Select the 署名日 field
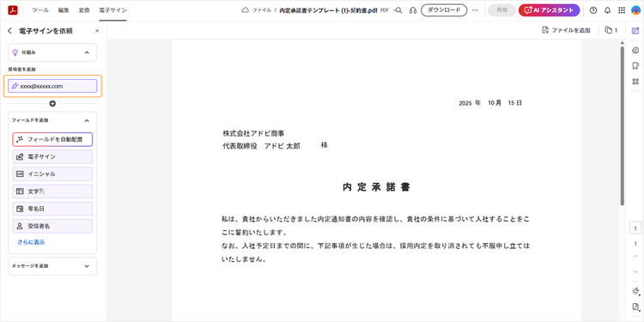 click(x=52, y=209)
